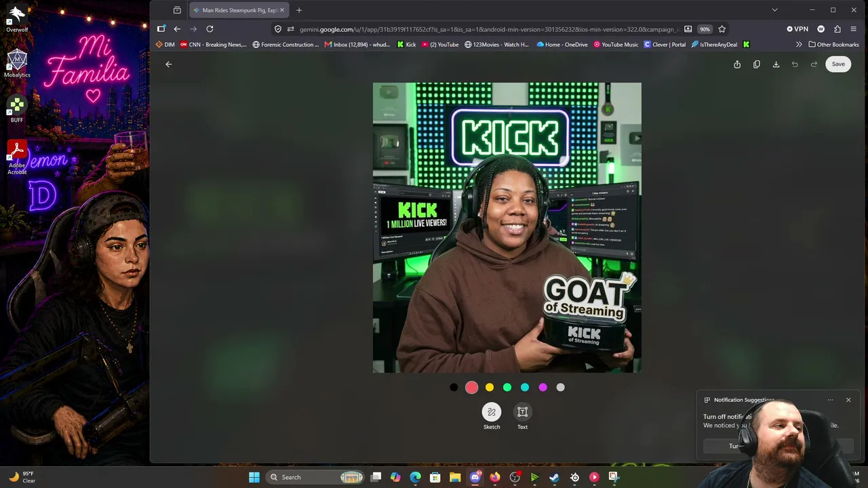Select the Text tool
Viewport: 868px width, 488px height.
[522, 416]
